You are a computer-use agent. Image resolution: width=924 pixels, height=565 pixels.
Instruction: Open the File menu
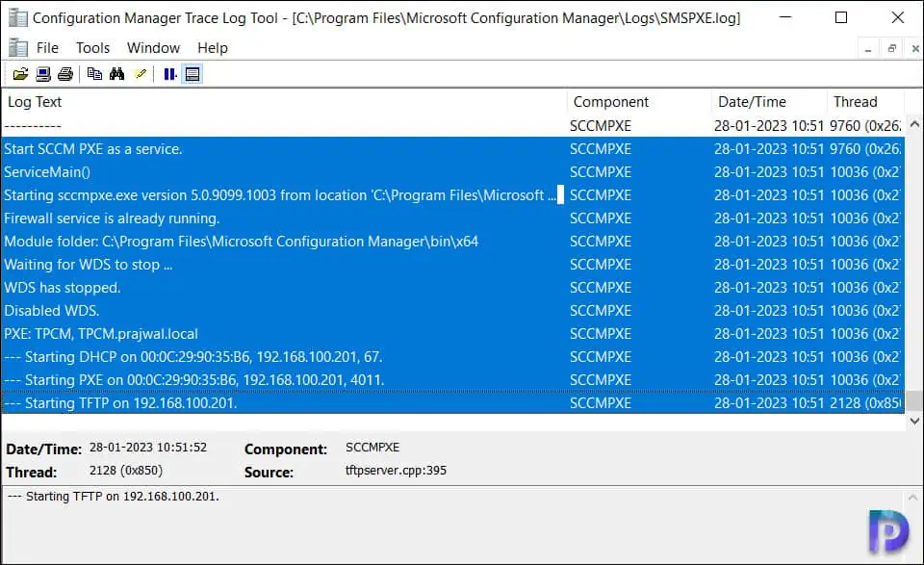(x=47, y=48)
